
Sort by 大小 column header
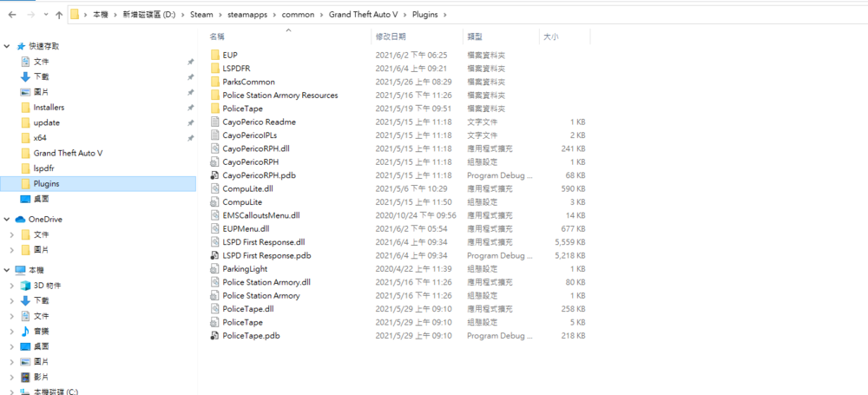point(551,36)
